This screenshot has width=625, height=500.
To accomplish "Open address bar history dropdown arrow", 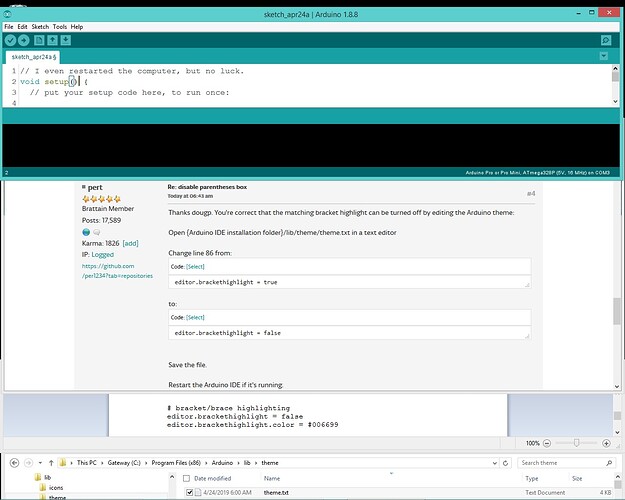I will click(x=495, y=463).
